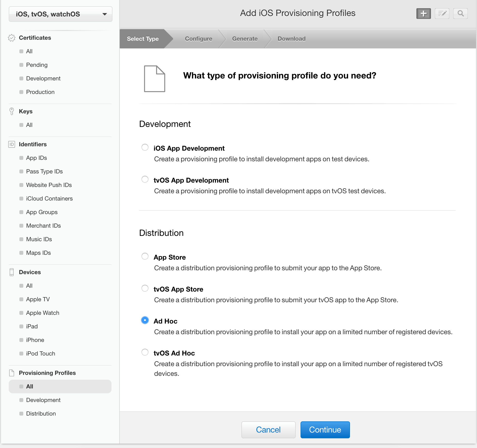Open the search magnifier icon

click(461, 14)
